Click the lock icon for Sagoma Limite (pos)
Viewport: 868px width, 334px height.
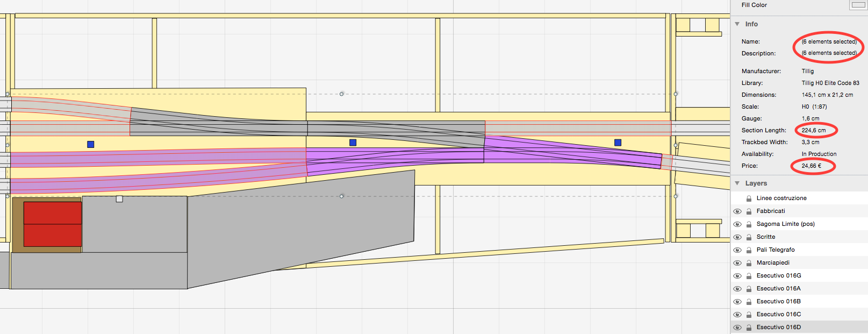pyautogui.click(x=749, y=224)
